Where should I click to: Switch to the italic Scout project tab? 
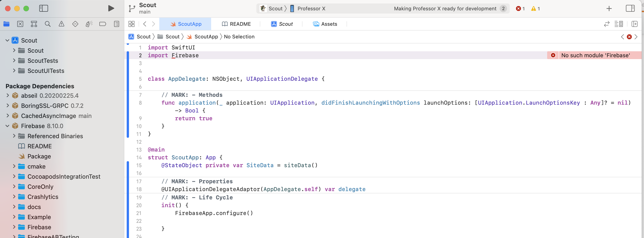[282, 24]
